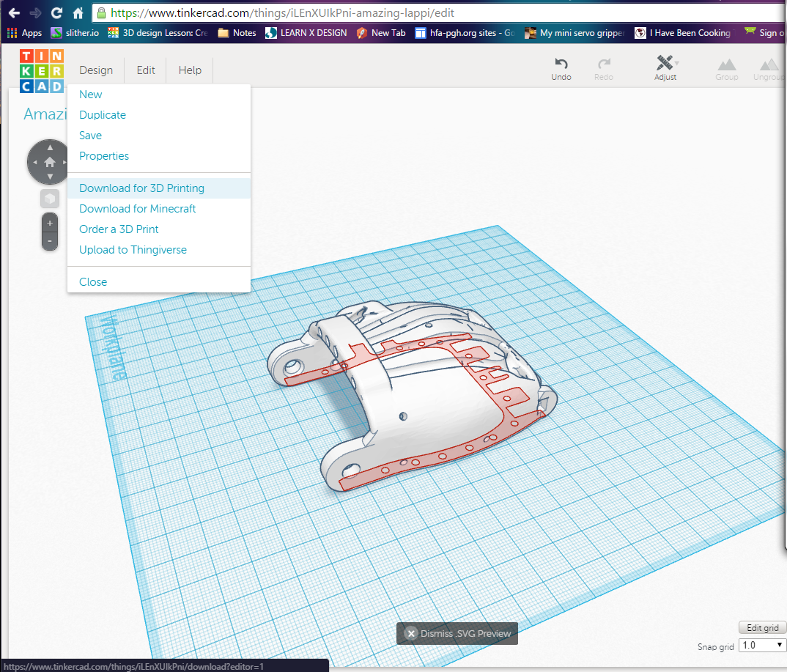Click the Group shapes icon
Screen dimensions: 787x672
point(727,70)
